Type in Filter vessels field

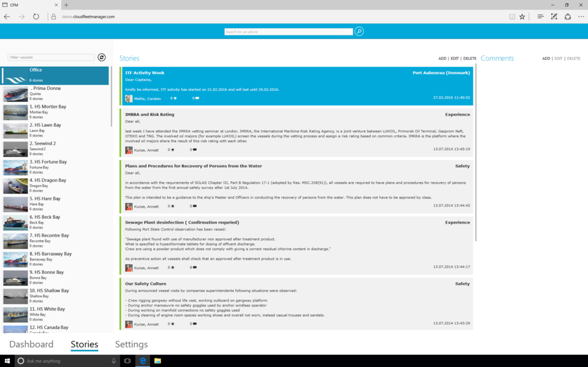point(51,58)
